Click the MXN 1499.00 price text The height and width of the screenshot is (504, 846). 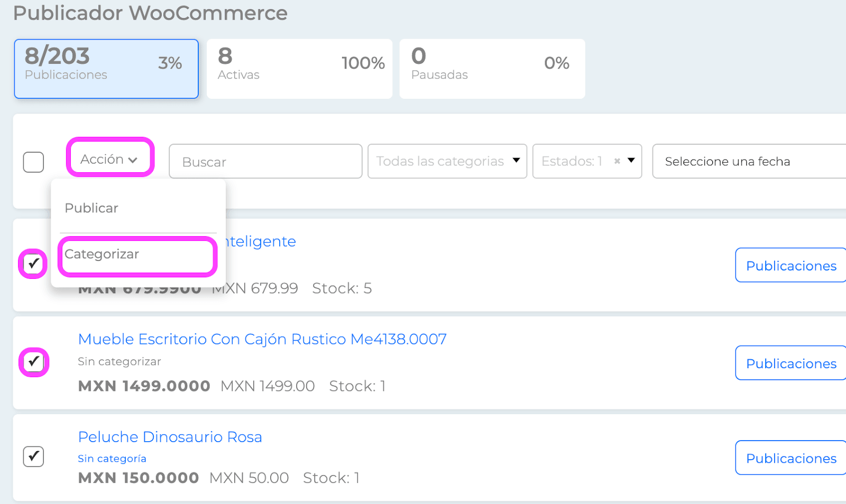click(268, 386)
